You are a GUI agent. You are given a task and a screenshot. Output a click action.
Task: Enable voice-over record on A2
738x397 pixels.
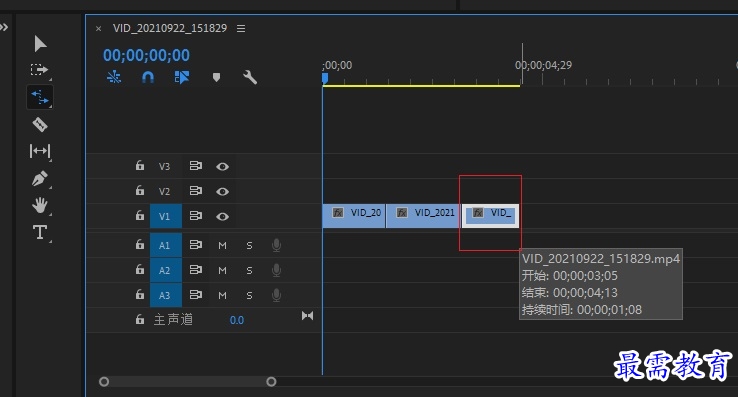[x=276, y=270]
